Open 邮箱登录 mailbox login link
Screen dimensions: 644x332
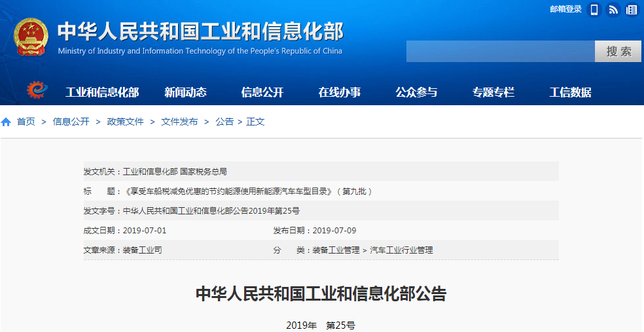[565, 9]
